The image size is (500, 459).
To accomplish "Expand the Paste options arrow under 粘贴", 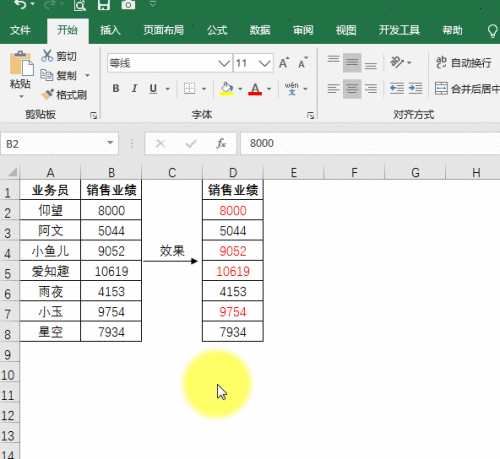I will pos(21,97).
